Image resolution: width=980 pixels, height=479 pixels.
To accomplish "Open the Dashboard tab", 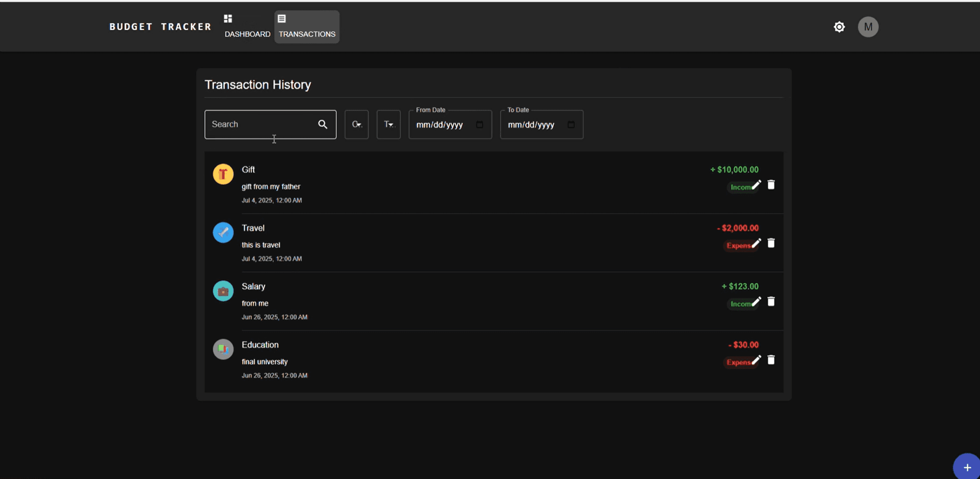I will [x=247, y=27].
